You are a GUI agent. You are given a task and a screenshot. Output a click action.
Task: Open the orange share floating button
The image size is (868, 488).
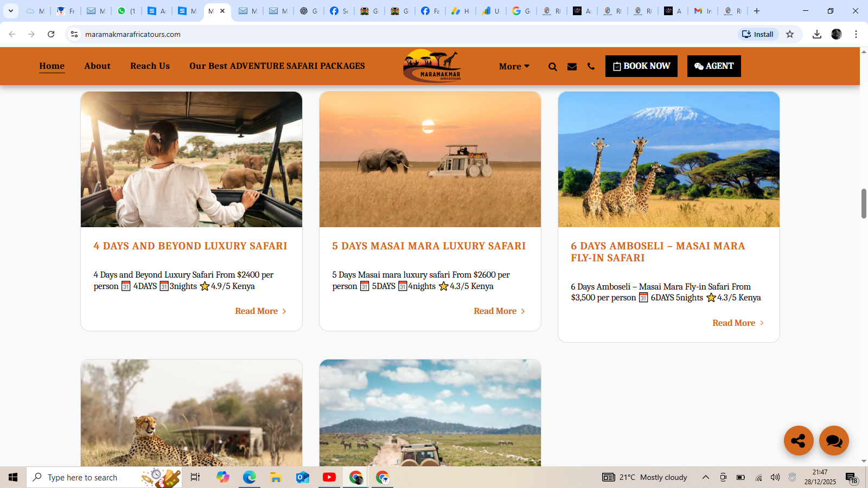799,440
